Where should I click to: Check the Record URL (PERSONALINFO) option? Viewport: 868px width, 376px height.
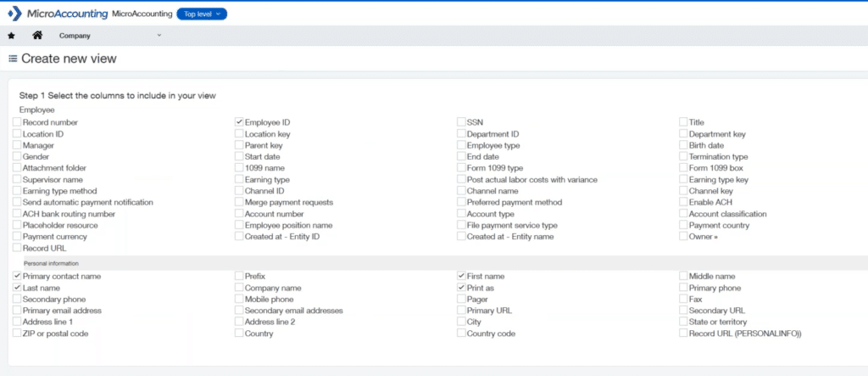point(683,334)
